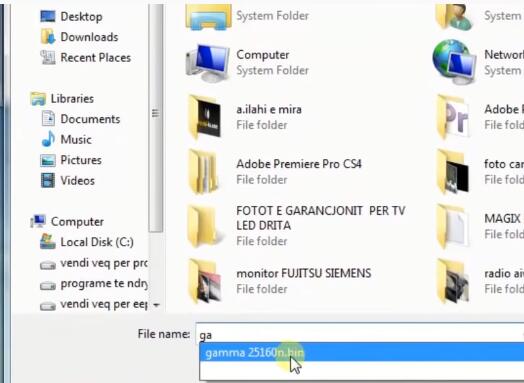This screenshot has width=524, height=383.
Task: Open Local Disk (C:) in sidebar
Action: [97, 242]
